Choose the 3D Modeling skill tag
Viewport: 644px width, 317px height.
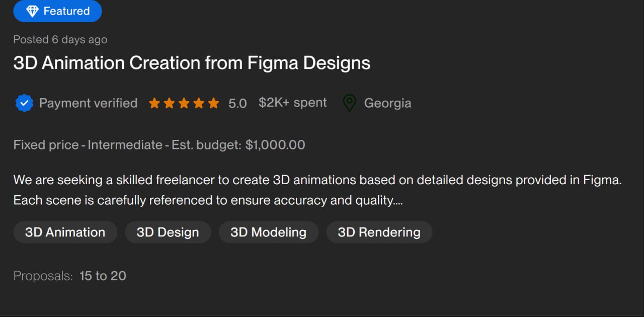pos(268,232)
